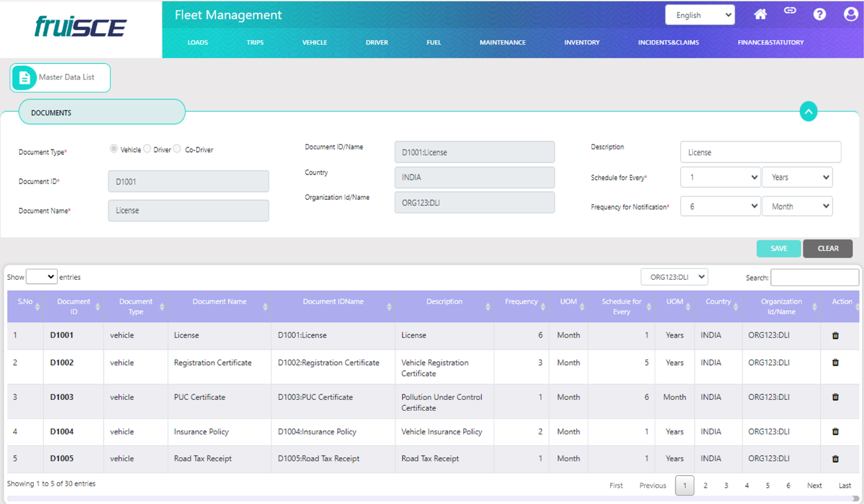Open the ORG123:DLI filter dropdown
Screen dimensions: 864x504
(674, 277)
